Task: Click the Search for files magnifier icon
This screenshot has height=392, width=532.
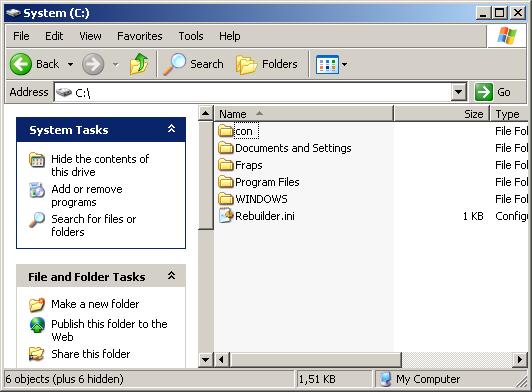Action: (37, 220)
